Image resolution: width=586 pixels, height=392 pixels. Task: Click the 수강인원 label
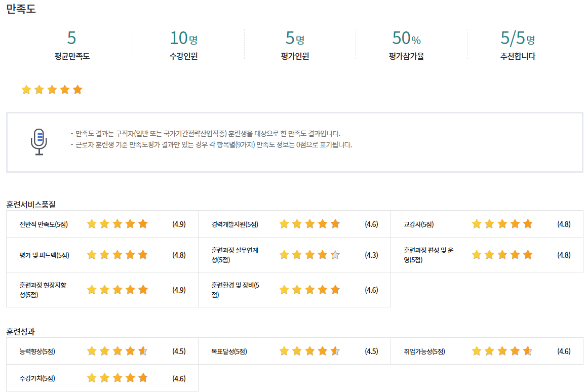183,56
